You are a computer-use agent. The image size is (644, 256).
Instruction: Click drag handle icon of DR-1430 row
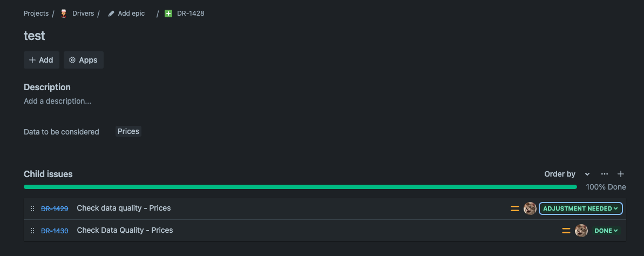pos(32,231)
